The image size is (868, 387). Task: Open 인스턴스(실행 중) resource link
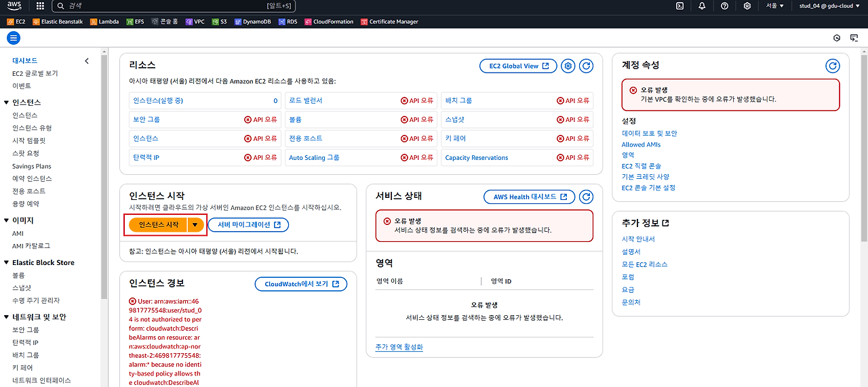[158, 100]
